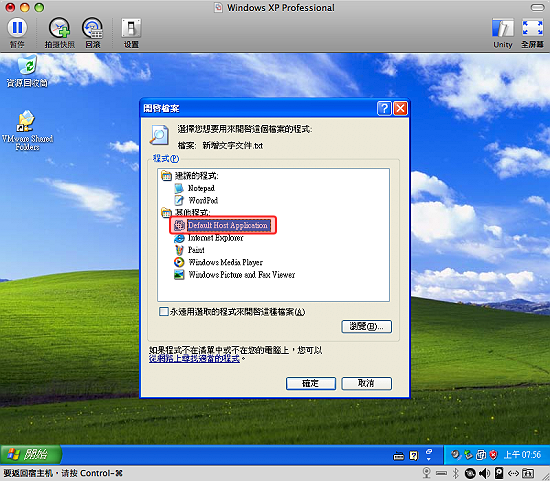Open the VM settings switch icon

point(131,28)
